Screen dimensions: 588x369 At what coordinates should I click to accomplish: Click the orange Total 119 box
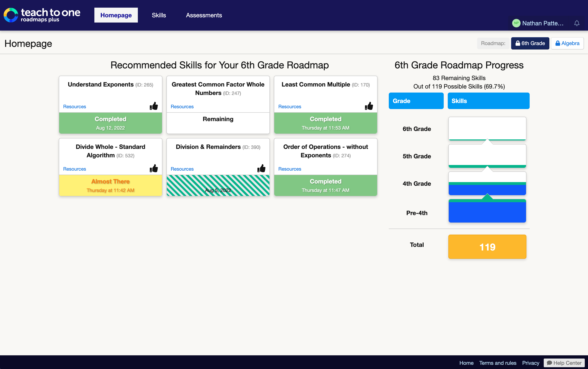[487, 246]
